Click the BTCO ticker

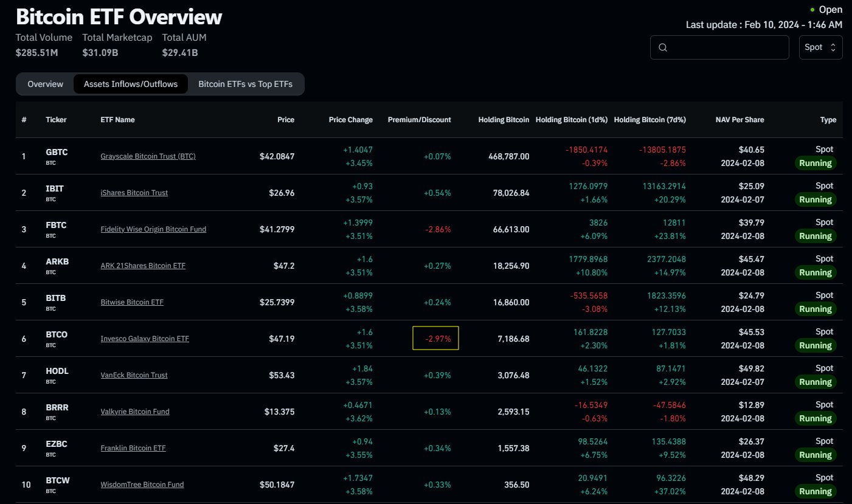click(57, 334)
